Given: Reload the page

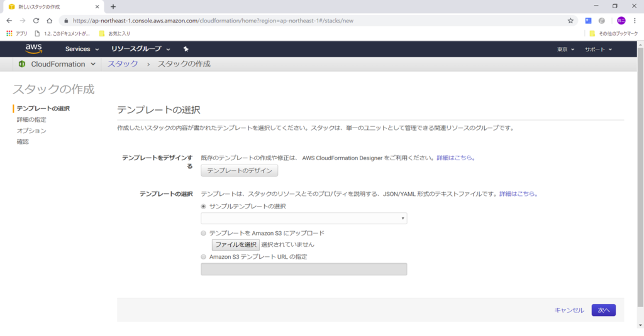Looking at the screenshot, I should (36, 21).
